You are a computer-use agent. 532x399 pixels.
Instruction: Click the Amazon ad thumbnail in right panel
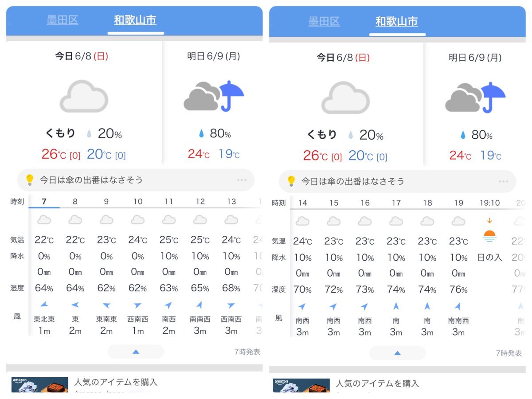(301, 386)
